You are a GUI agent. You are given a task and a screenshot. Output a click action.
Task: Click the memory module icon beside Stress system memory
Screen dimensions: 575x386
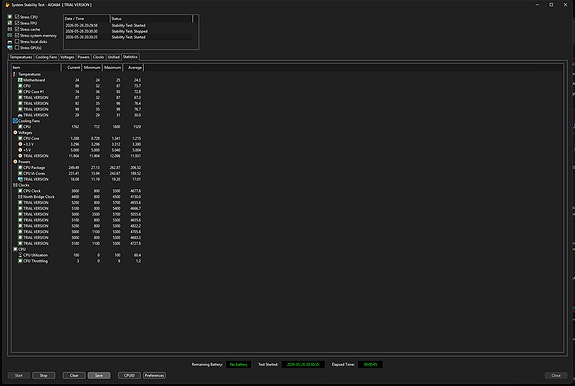[x=10, y=35]
